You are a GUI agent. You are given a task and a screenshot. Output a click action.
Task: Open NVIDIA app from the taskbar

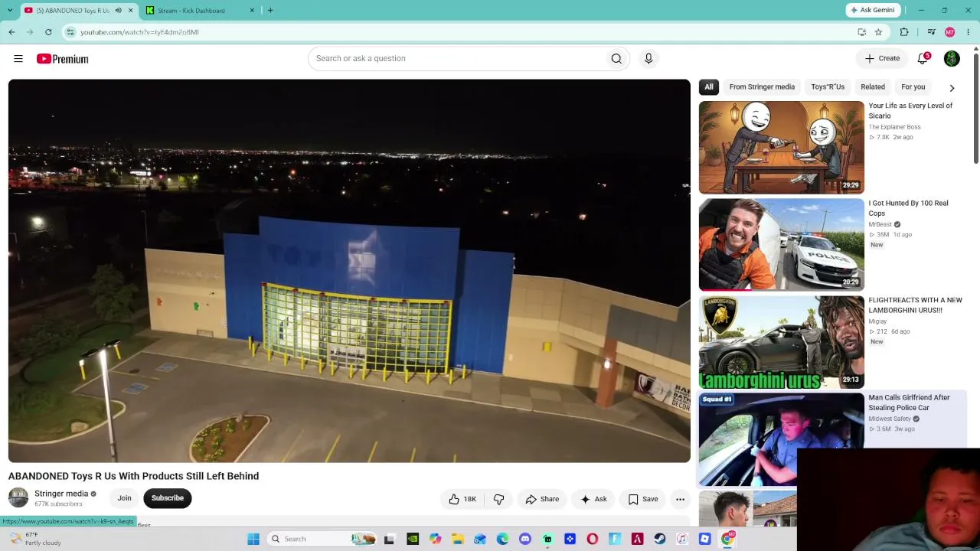pos(413,539)
